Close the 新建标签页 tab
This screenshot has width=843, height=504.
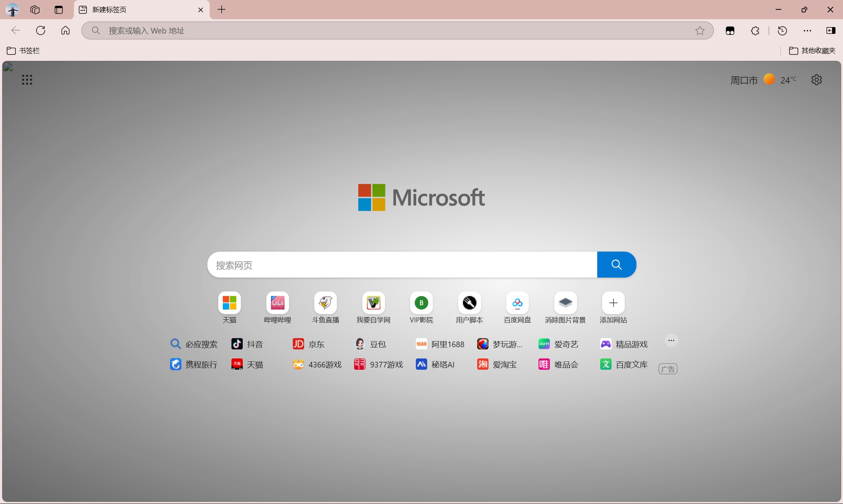click(201, 10)
